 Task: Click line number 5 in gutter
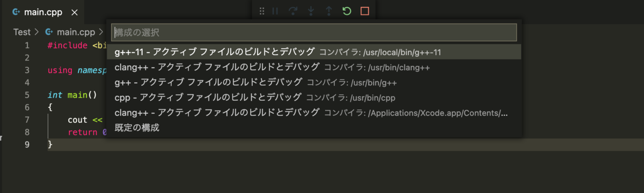point(27,95)
